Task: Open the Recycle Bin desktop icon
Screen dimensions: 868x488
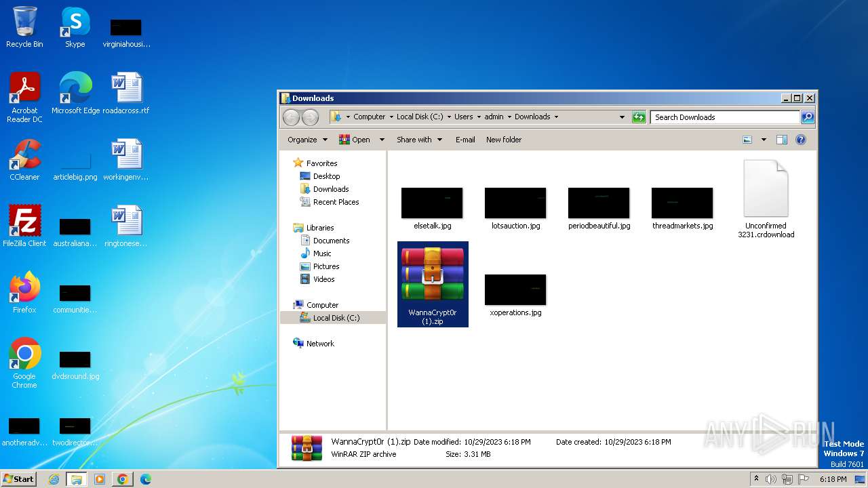Action: (x=24, y=27)
